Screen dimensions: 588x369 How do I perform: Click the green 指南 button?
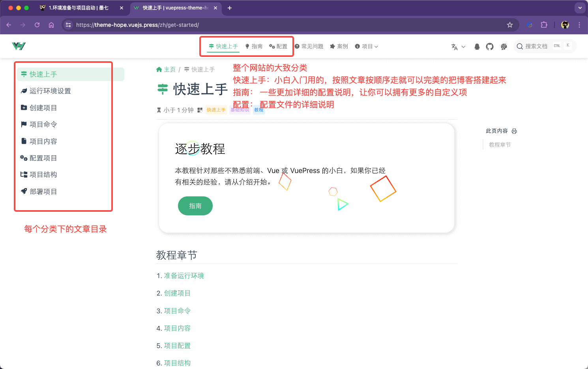click(195, 206)
